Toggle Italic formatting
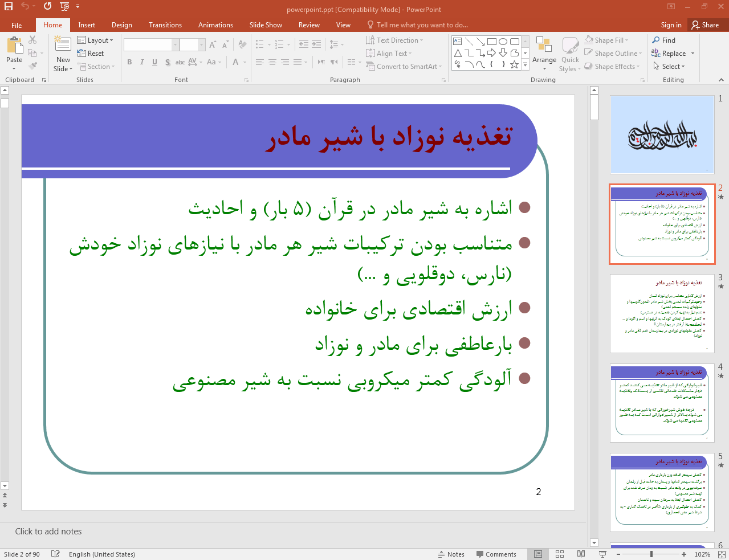Screen dimensions: 729x560 [x=141, y=62]
